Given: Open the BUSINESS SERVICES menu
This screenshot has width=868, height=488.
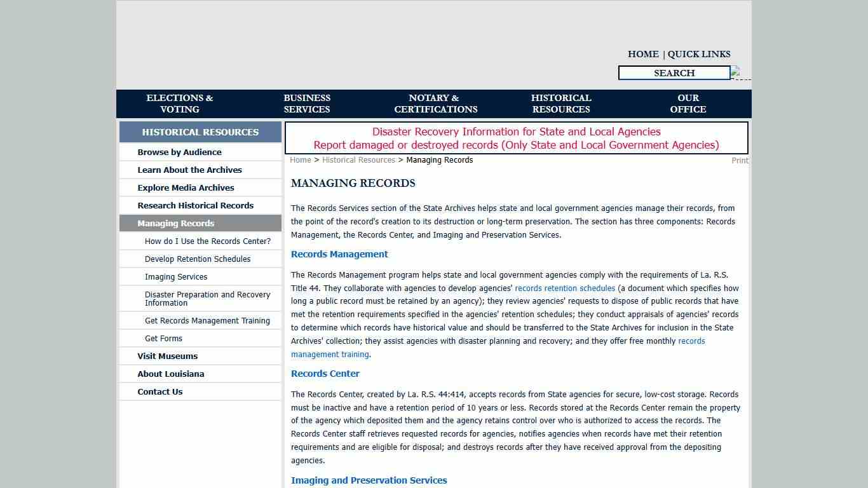Looking at the screenshot, I should pyautogui.click(x=306, y=104).
